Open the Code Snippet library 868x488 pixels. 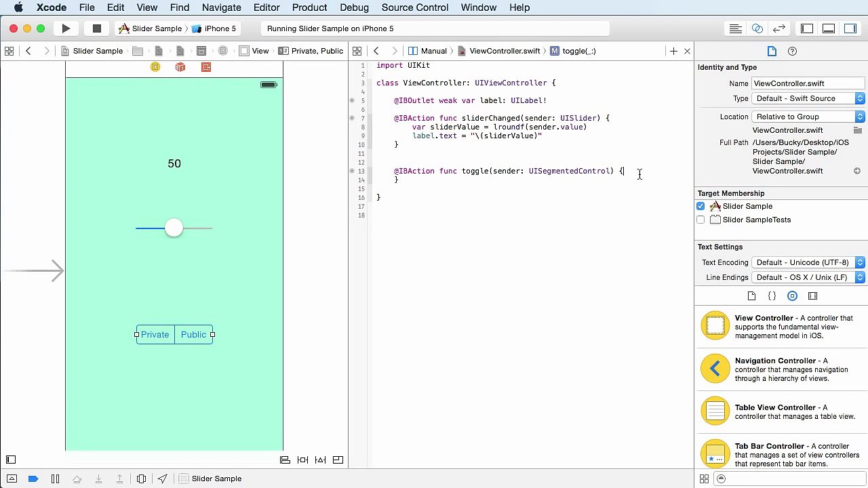(x=772, y=296)
